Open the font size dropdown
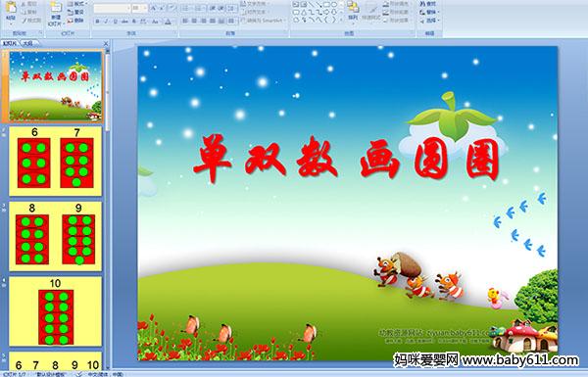Viewport: 588px width, 377px height. point(139,8)
